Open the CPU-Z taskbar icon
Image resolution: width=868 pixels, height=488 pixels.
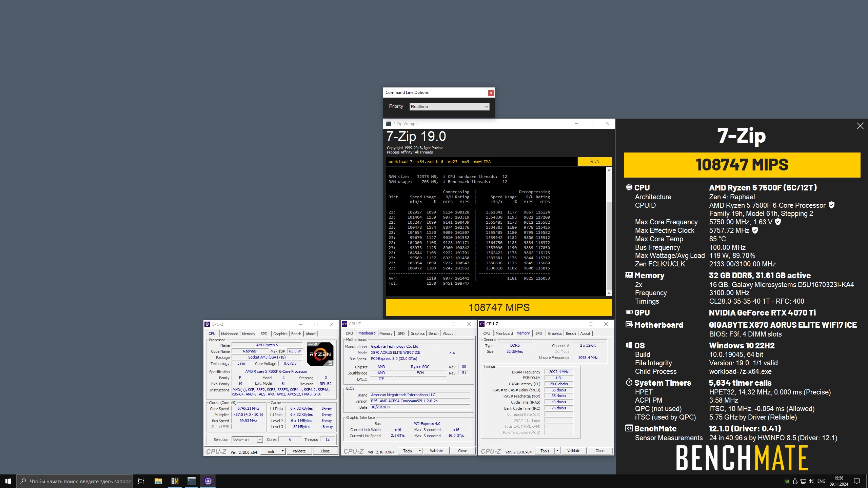tap(208, 481)
